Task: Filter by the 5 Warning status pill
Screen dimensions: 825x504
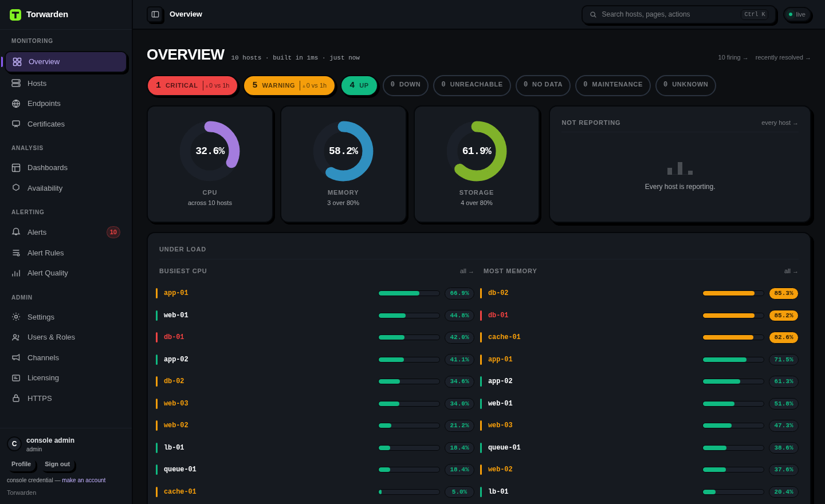Action: (x=289, y=85)
